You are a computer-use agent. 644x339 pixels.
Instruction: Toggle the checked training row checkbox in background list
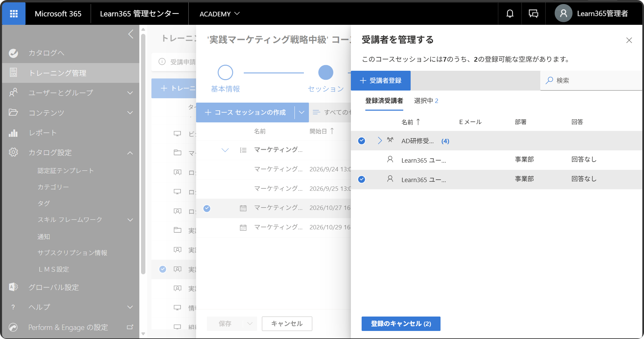coord(163,269)
